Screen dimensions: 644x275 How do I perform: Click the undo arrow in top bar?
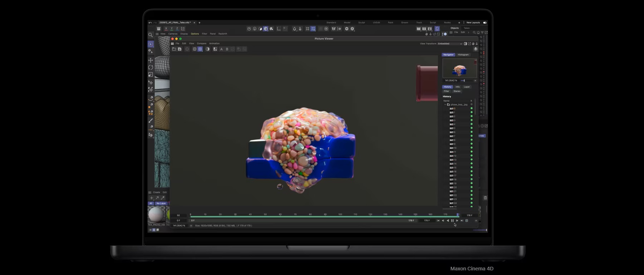[150, 22]
